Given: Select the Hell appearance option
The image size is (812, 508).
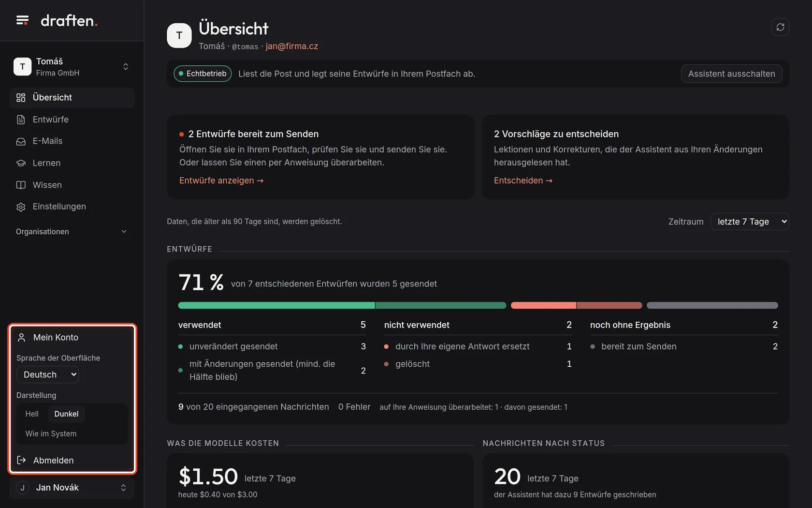Looking at the screenshot, I should [32, 414].
